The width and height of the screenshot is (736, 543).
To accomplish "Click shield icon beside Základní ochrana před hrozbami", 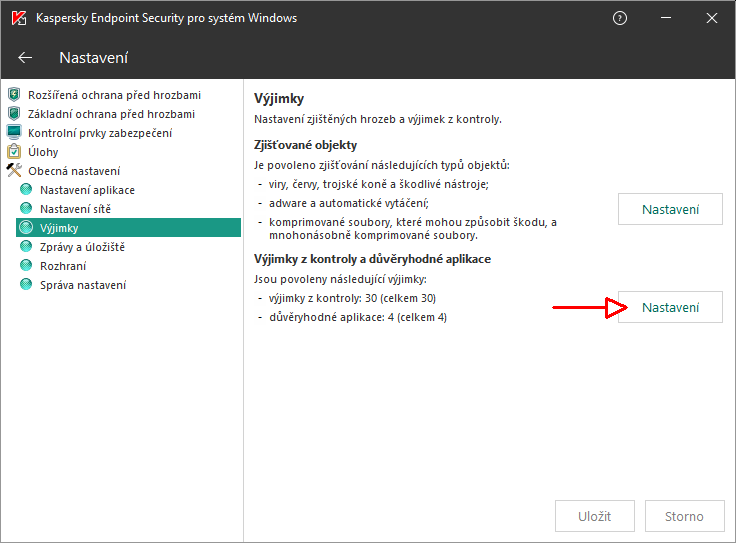I will 14,114.
